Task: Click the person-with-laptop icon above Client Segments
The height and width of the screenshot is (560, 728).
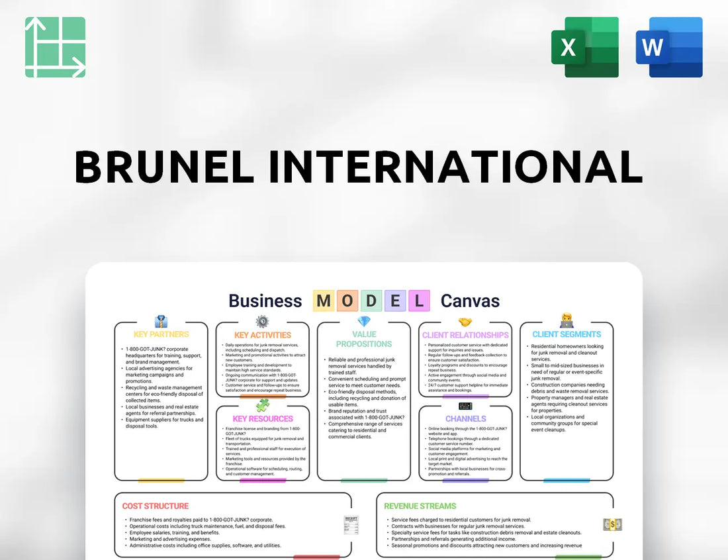Action: click(567, 320)
